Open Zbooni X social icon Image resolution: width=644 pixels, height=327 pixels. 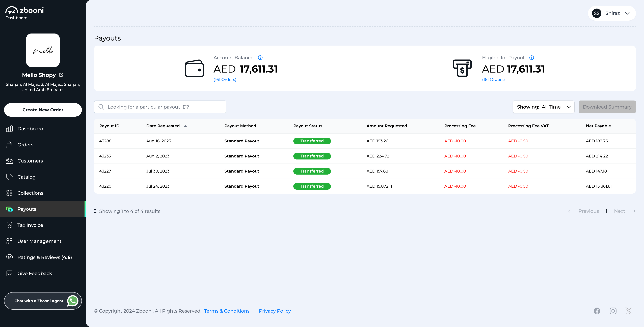[x=628, y=311]
